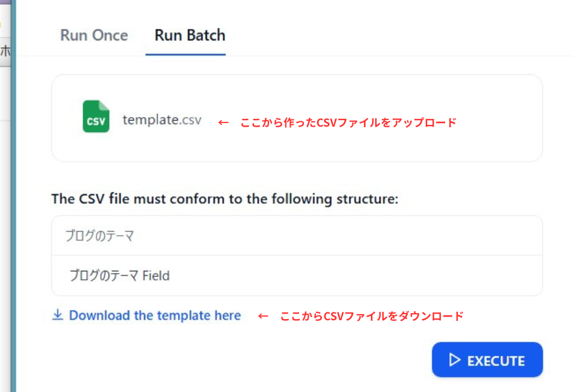
Task: Tap the document-shaped CSV icon in the upload card
Action: (x=96, y=117)
